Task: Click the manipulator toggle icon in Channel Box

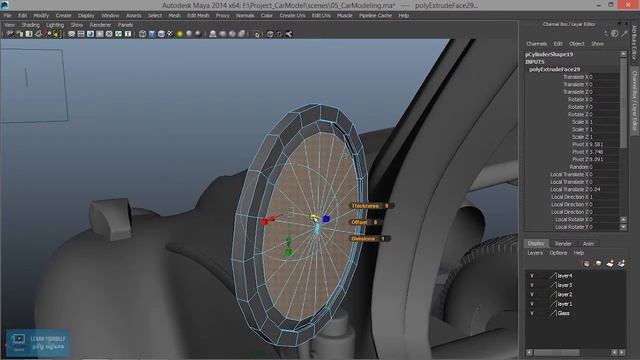Action: point(606,34)
